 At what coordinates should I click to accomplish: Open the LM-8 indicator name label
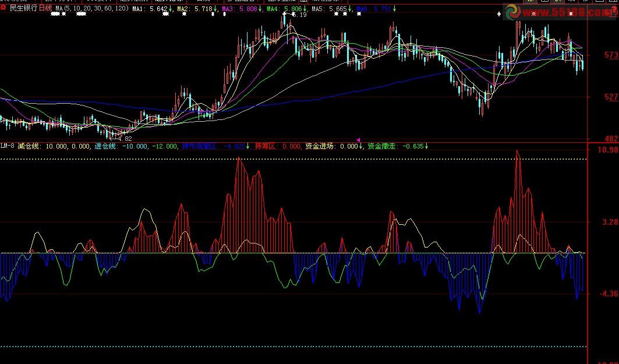[x=8, y=146]
